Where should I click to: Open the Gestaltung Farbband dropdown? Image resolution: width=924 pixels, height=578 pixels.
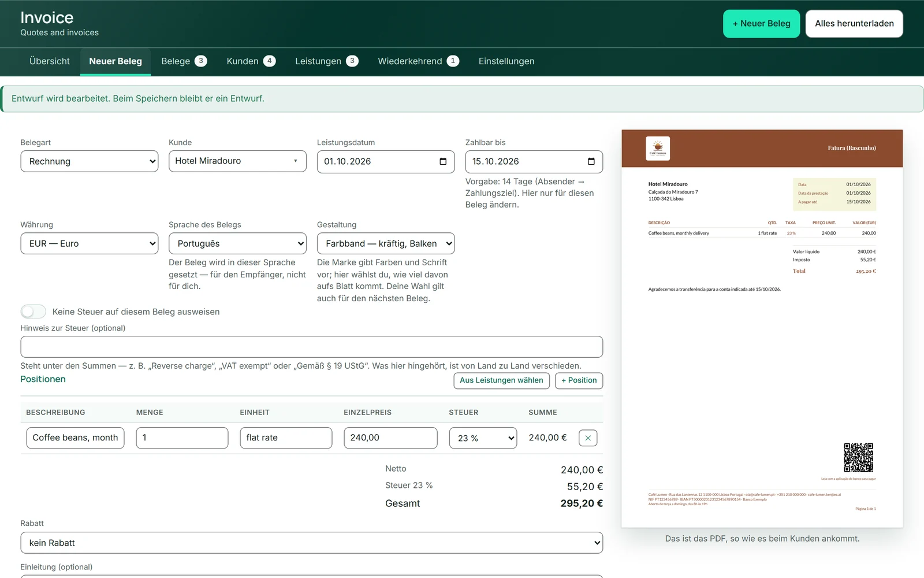[x=386, y=243]
